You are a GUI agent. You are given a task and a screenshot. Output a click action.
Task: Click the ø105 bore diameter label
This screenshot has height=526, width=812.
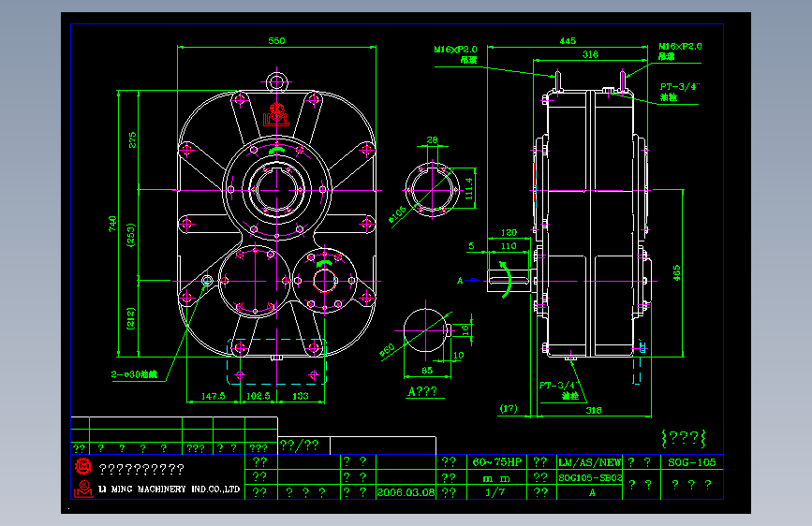point(397,215)
